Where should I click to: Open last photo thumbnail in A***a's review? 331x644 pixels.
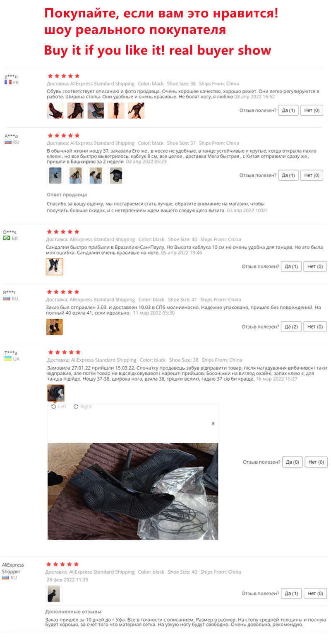pos(115,175)
